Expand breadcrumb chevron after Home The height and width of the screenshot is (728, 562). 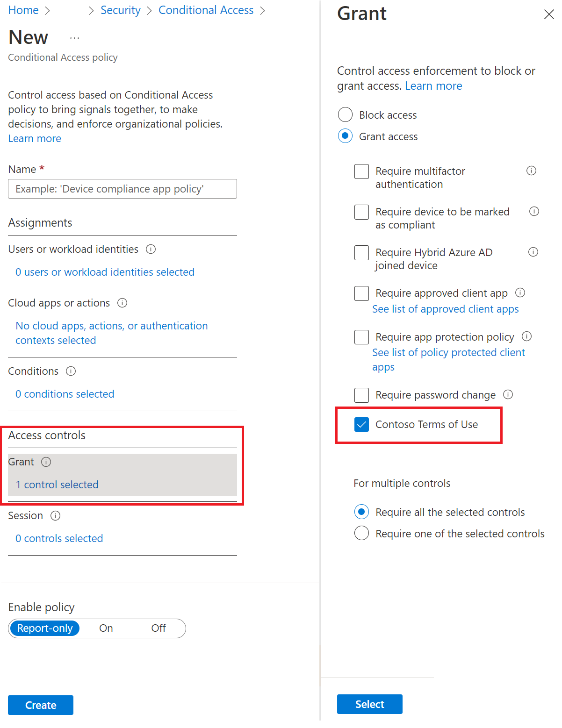[x=47, y=10]
